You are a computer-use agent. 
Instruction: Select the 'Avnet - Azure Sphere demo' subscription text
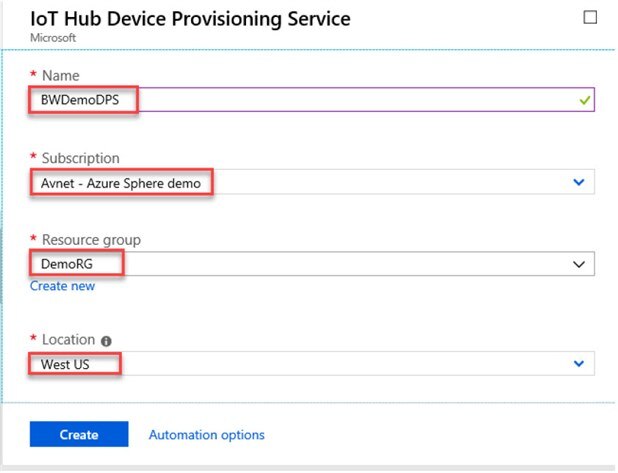click(x=121, y=183)
